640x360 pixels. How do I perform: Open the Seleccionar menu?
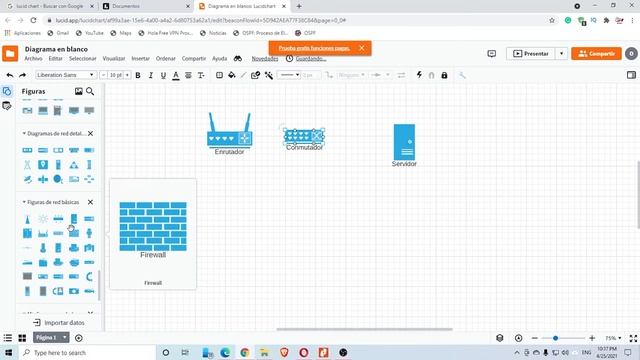82,59
